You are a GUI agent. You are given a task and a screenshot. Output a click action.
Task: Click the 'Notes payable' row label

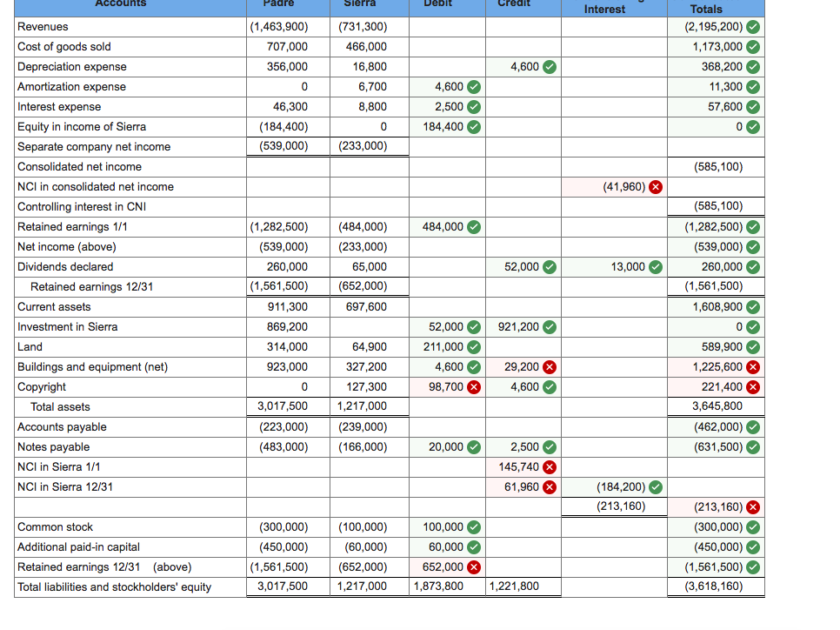pos(54,447)
